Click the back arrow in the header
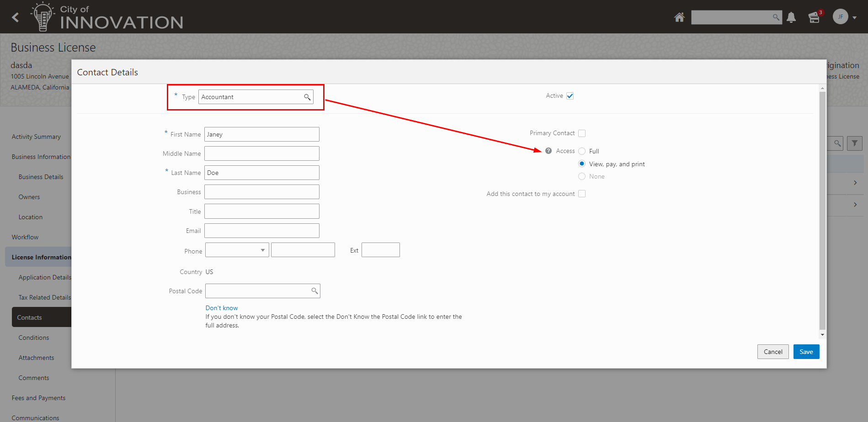This screenshot has height=422, width=868. (16, 17)
